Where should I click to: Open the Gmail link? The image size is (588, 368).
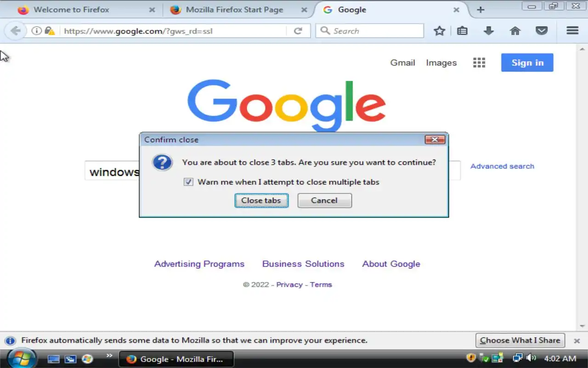tap(402, 63)
